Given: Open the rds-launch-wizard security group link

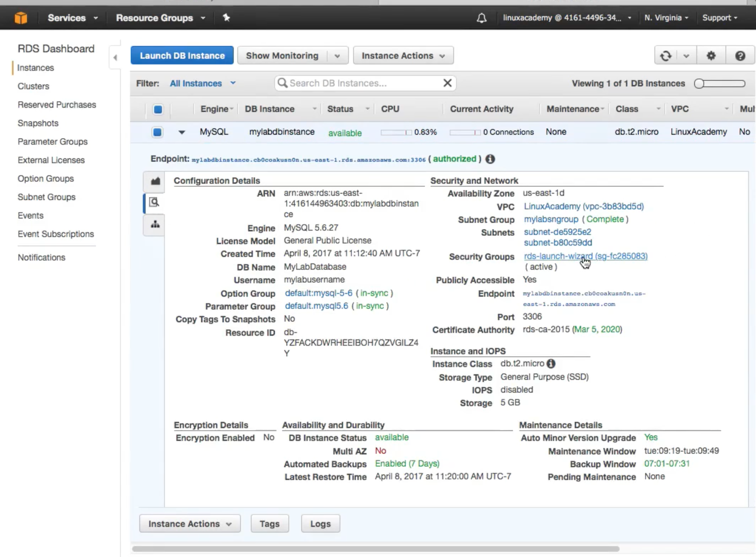Looking at the screenshot, I should pyautogui.click(x=559, y=256).
